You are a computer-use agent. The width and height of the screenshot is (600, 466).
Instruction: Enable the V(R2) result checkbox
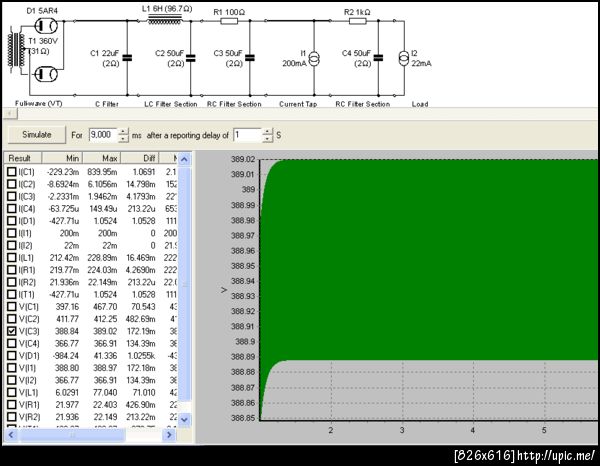click(12, 417)
